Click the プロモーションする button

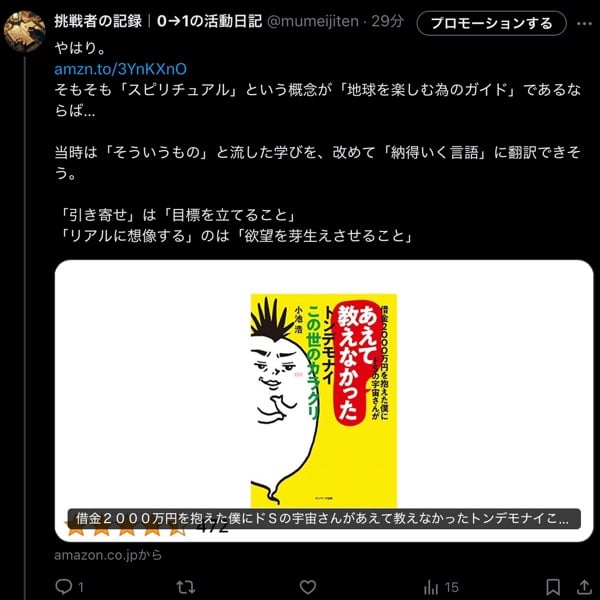(x=491, y=23)
